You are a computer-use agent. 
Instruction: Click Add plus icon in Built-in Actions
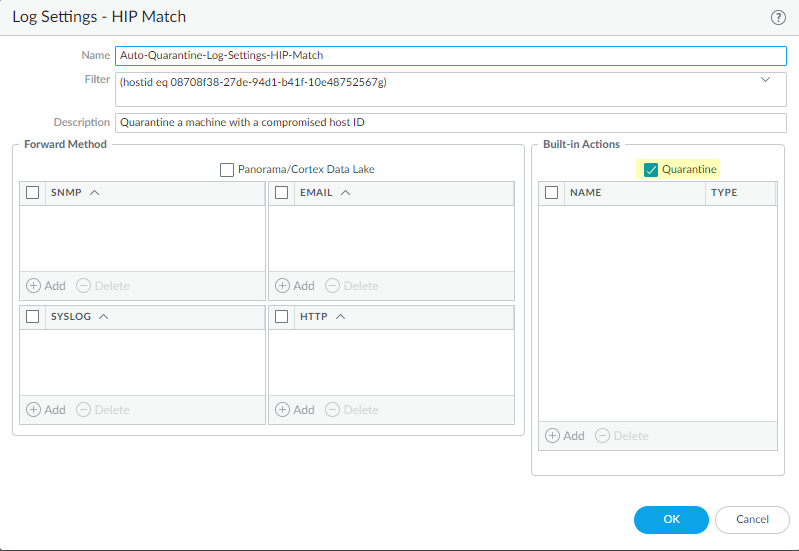click(553, 436)
